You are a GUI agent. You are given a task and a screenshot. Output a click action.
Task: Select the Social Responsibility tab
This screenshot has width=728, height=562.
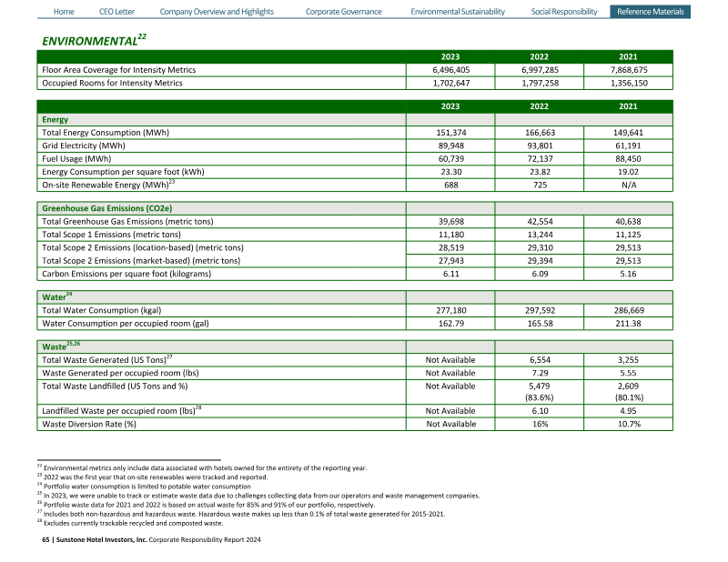(564, 12)
